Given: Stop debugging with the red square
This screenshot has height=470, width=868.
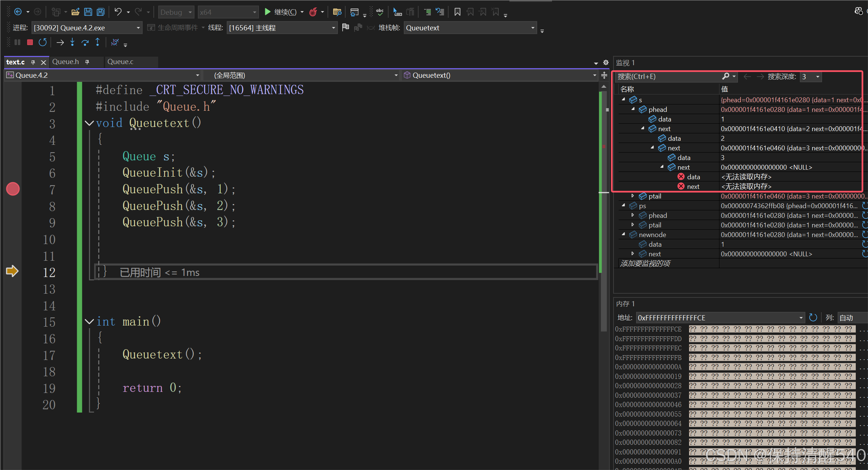Looking at the screenshot, I should point(30,42).
